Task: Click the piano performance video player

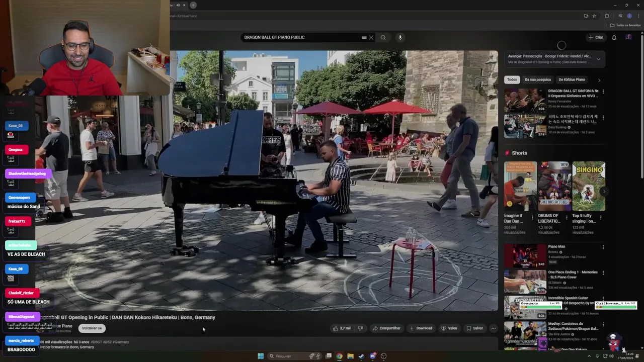Action: (267, 180)
